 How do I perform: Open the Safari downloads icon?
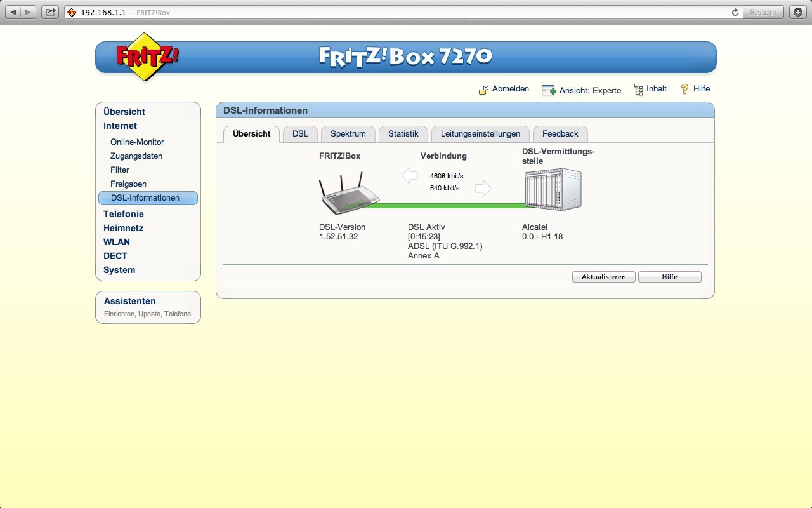tap(798, 12)
